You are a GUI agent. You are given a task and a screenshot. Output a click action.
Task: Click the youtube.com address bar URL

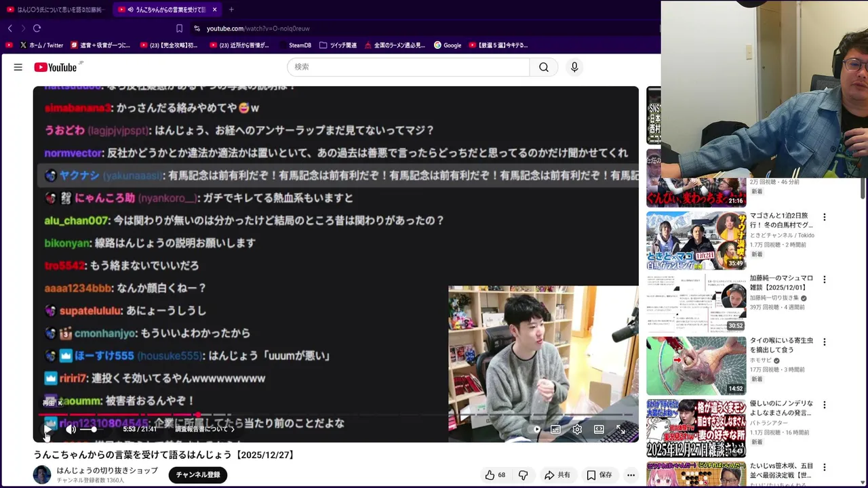click(x=258, y=28)
